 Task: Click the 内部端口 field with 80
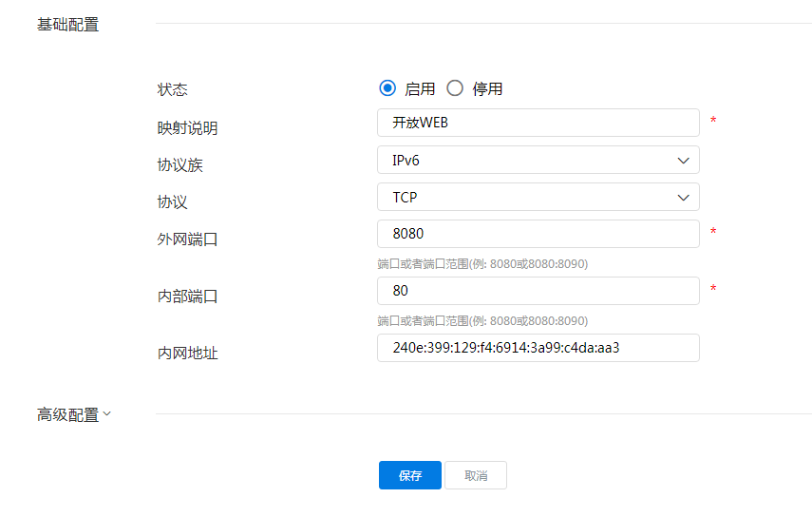pos(538,291)
